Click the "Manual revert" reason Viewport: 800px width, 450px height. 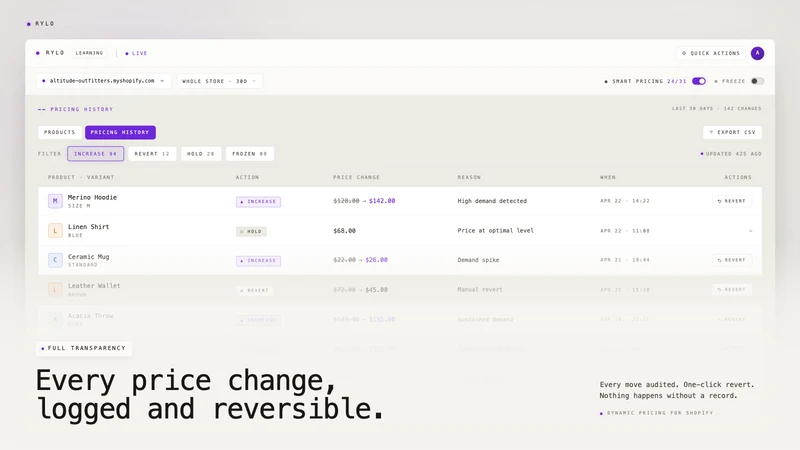(480, 289)
